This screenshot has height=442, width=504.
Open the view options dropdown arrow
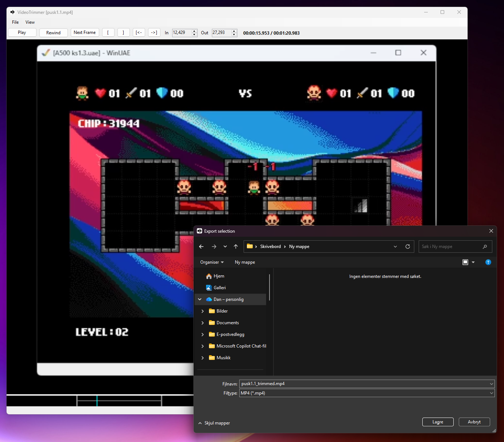(x=473, y=262)
